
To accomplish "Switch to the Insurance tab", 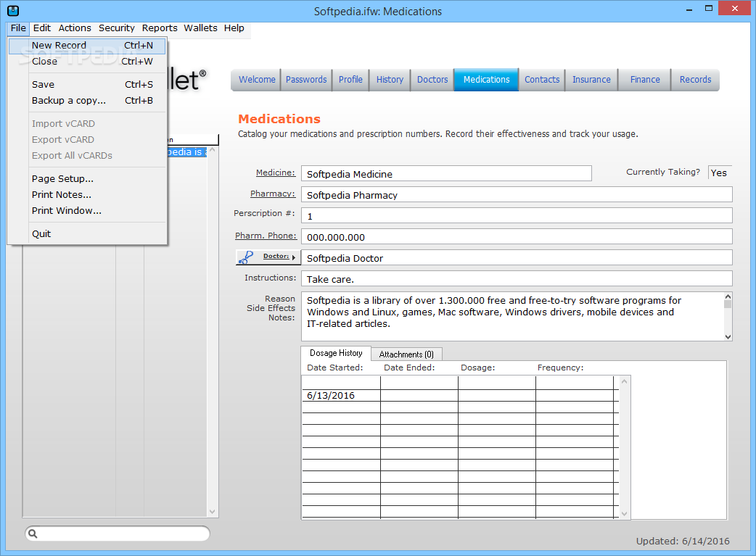I will 591,80.
